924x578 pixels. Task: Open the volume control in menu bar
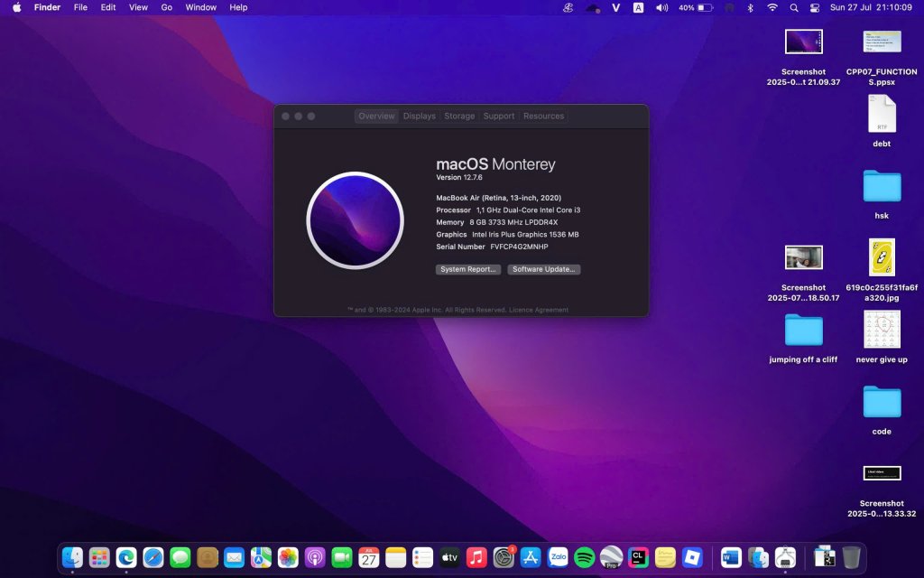(x=661, y=7)
